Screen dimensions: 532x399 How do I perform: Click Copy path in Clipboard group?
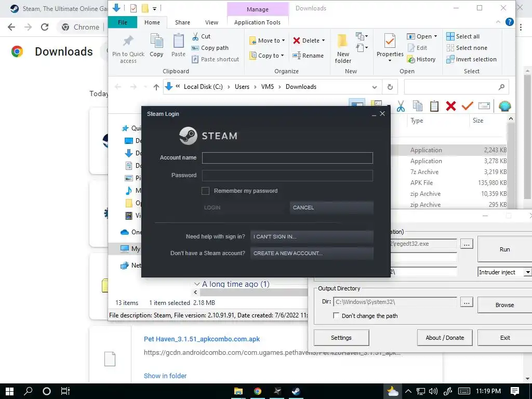[210, 48]
